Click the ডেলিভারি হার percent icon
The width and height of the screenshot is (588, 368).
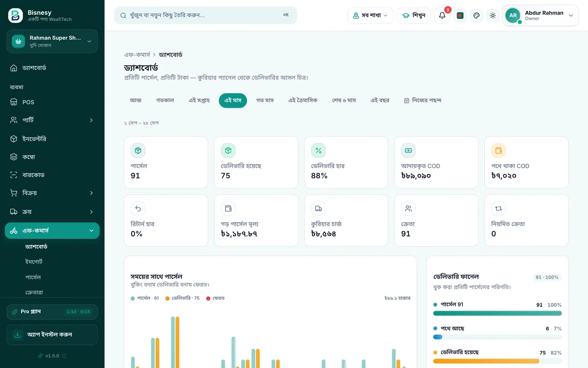coord(318,150)
